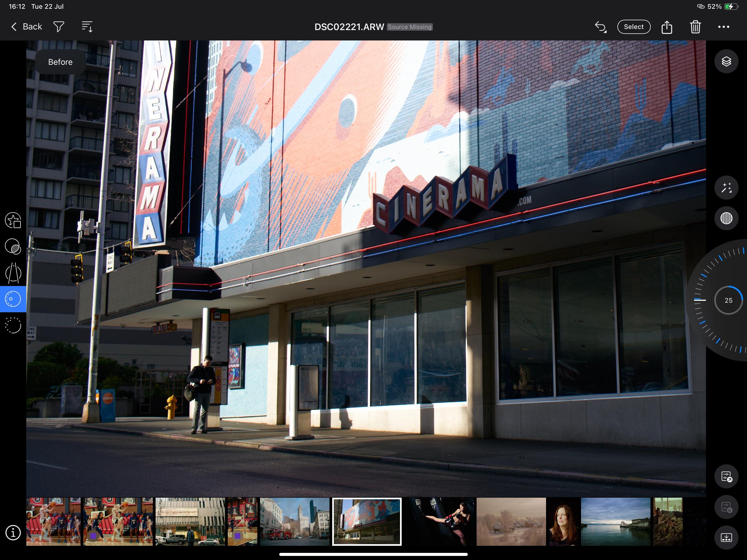Select the perspective geometry tool icon

(13, 273)
